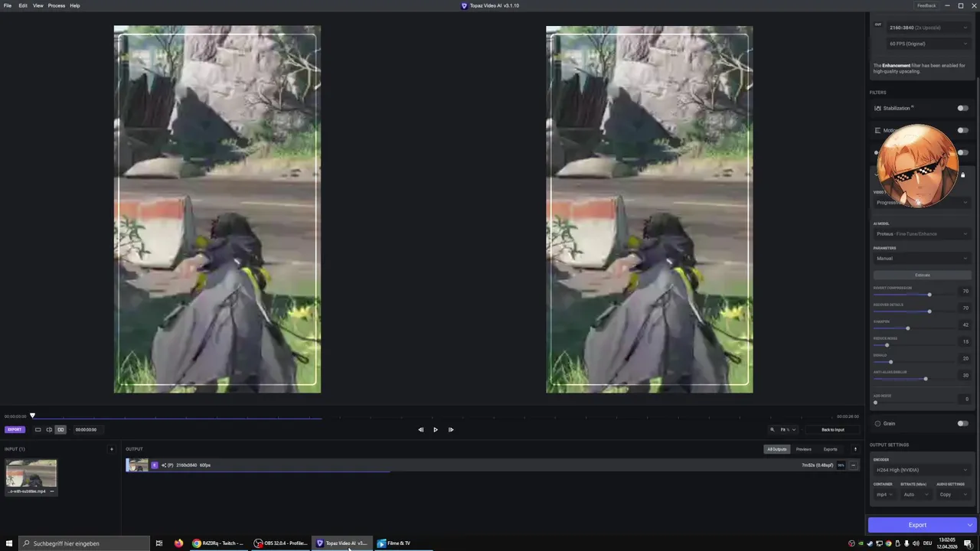Select the single view layout icon

(38, 429)
